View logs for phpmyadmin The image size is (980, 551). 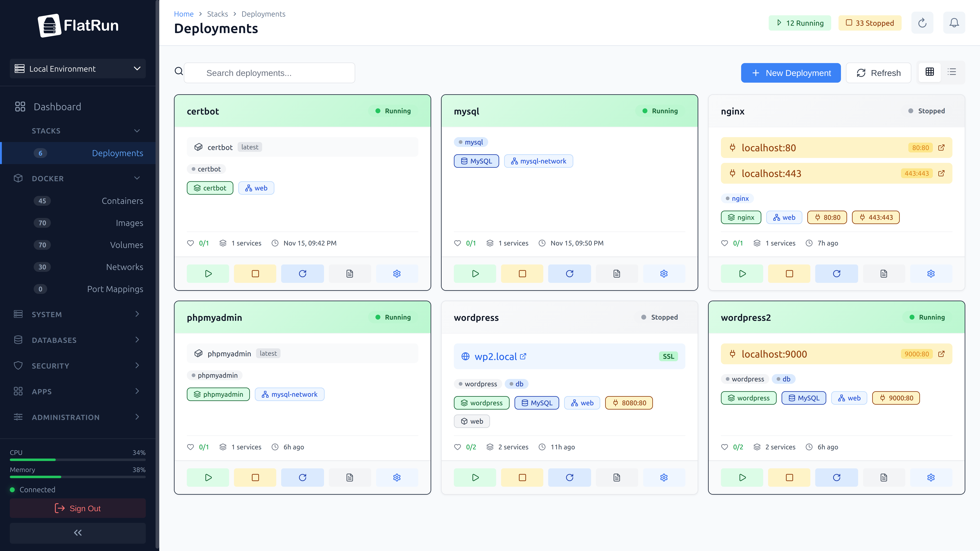[350, 477]
